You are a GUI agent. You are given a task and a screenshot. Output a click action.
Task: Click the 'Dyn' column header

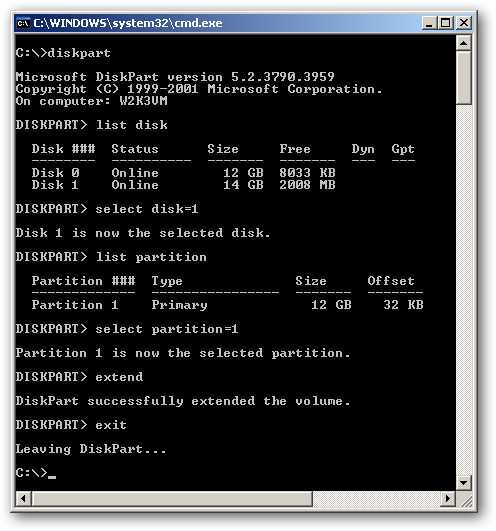(363, 149)
